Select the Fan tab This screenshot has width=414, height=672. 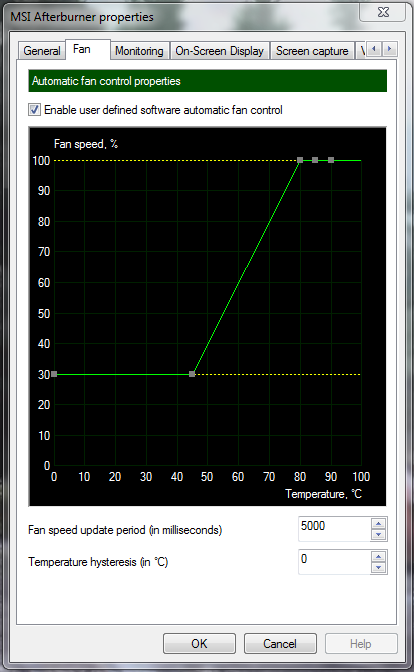tap(87, 49)
